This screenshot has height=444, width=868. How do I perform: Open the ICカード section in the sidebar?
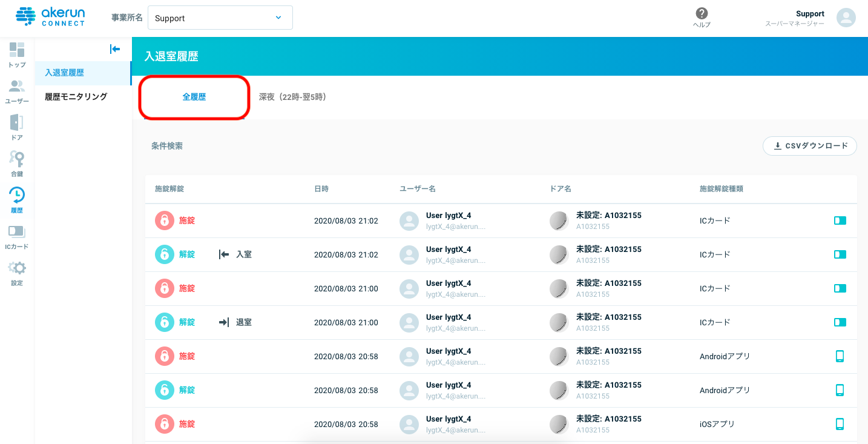coord(17,236)
